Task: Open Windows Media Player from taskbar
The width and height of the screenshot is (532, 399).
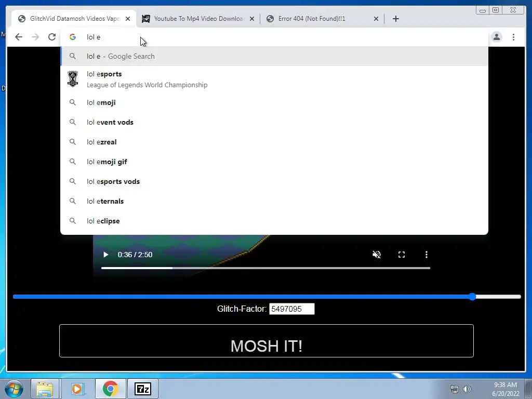Action: click(77, 389)
